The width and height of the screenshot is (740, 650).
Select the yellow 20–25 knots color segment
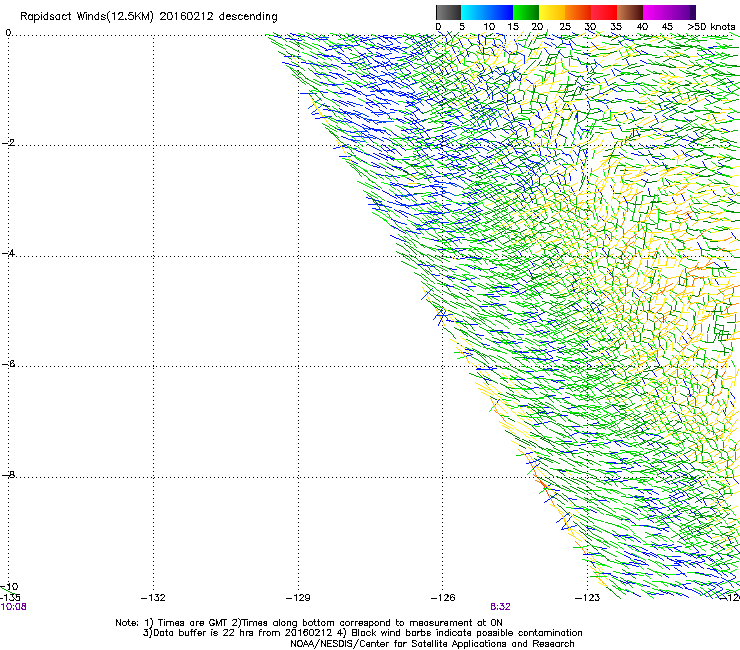pos(552,12)
